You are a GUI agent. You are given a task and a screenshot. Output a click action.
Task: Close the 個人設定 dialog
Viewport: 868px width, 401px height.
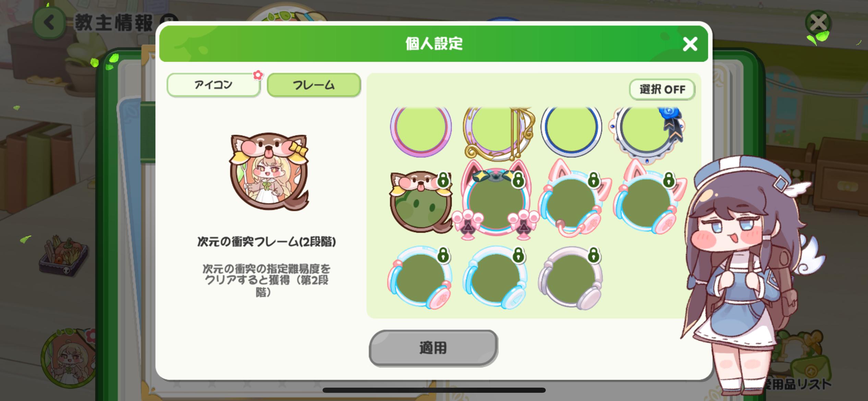point(690,44)
